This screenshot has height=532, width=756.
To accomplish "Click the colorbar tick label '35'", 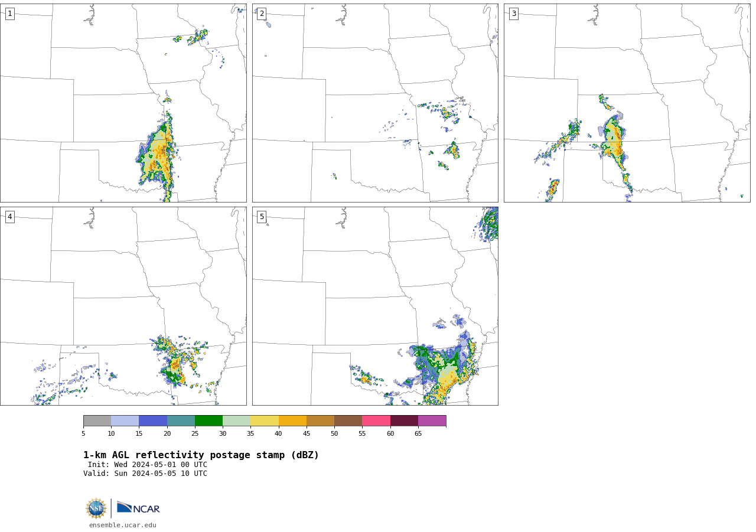I will click(x=250, y=434).
